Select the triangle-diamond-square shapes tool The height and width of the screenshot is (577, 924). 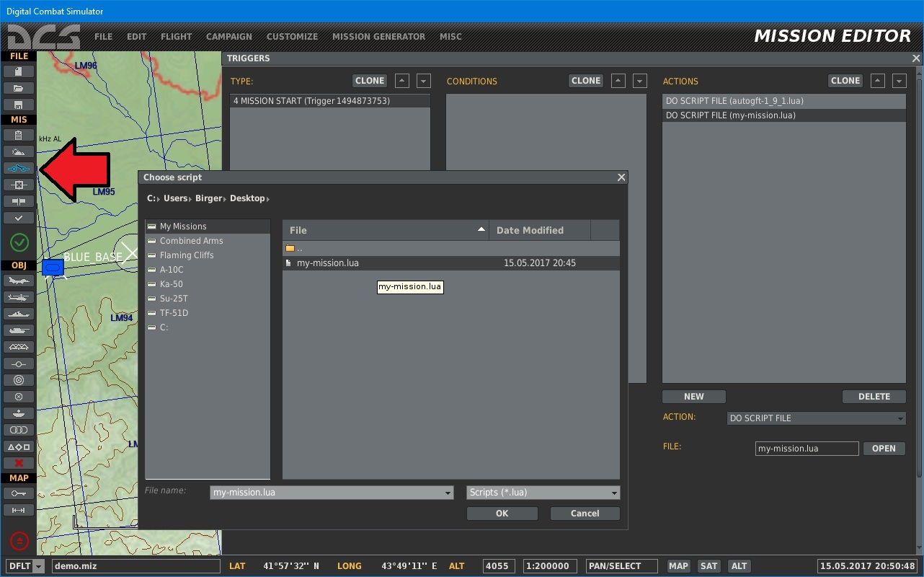tap(19, 446)
